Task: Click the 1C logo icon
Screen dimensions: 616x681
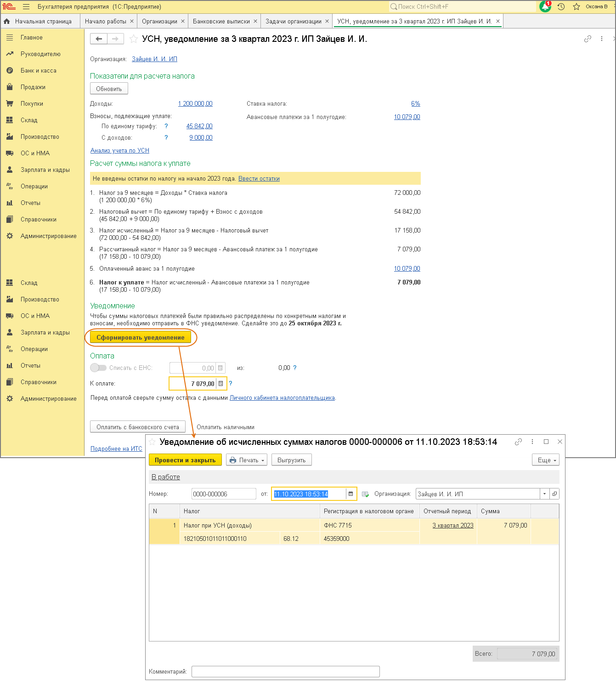Action: click(x=9, y=6)
